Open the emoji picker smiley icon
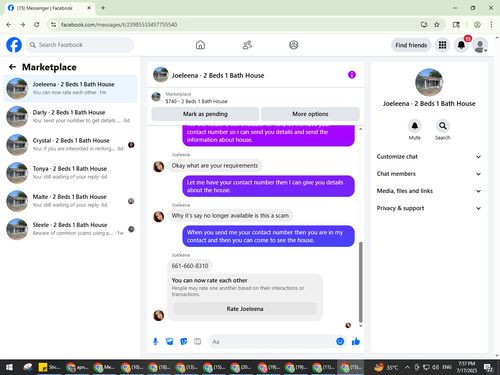Screen dimensions: 500x375 tap(340, 341)
